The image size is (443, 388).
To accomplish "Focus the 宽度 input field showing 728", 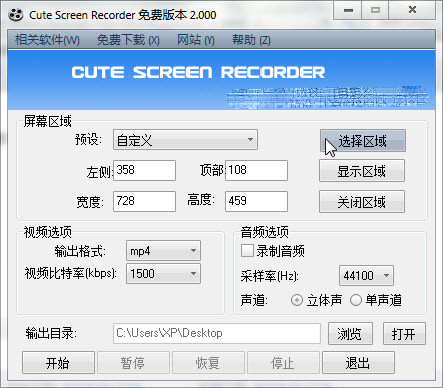I will (x=144, y=201).
